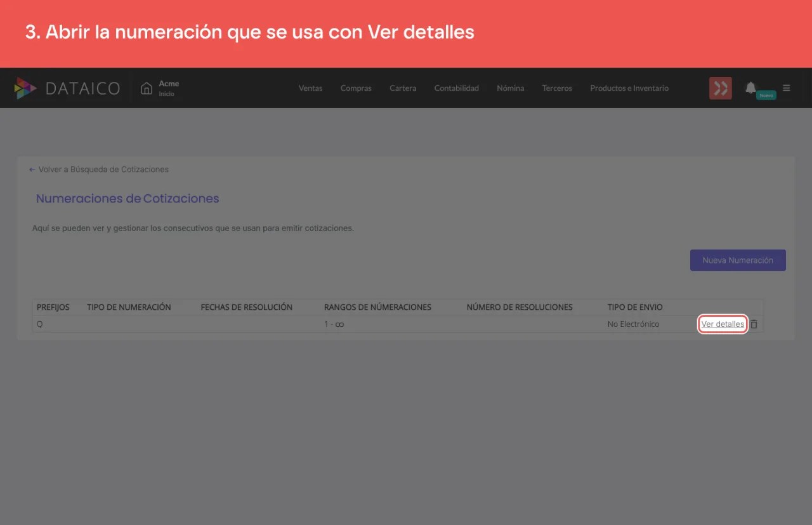Select the Q prefix cell

click(x=39, y=324)
